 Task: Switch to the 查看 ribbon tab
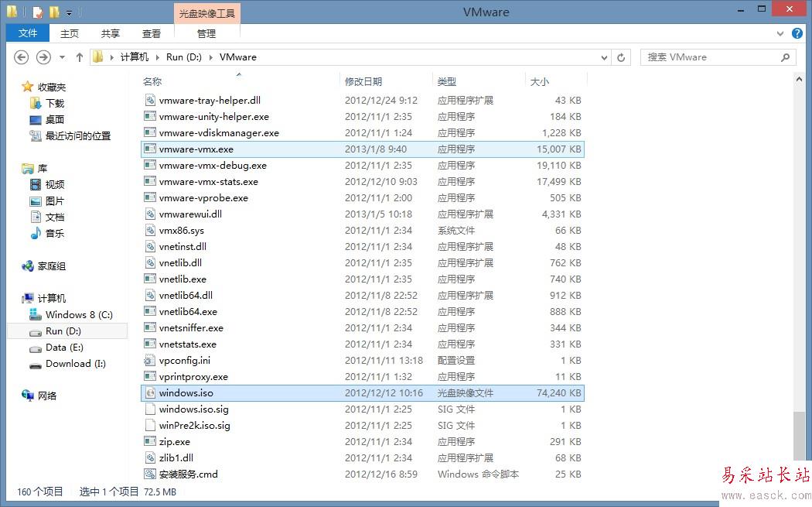[152, 34]
